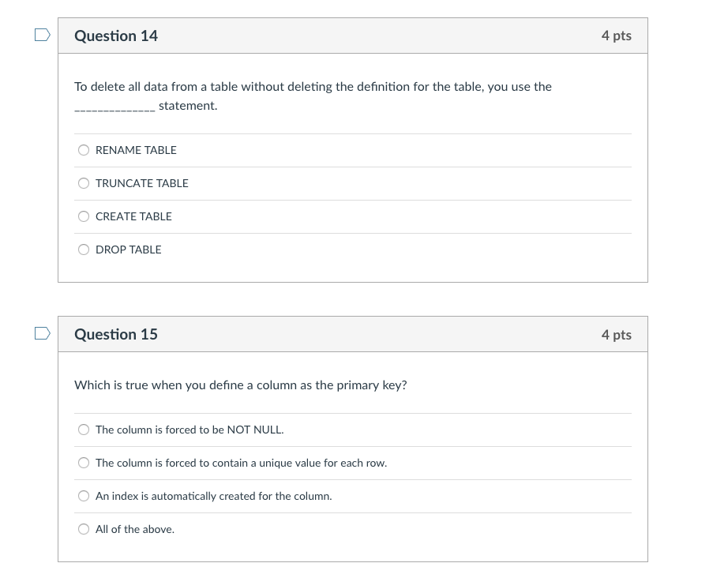Viewport: 728px width, 578px height.
Task: Select the CREATE TABLE answer option
Action: click(x=84, y=216)
